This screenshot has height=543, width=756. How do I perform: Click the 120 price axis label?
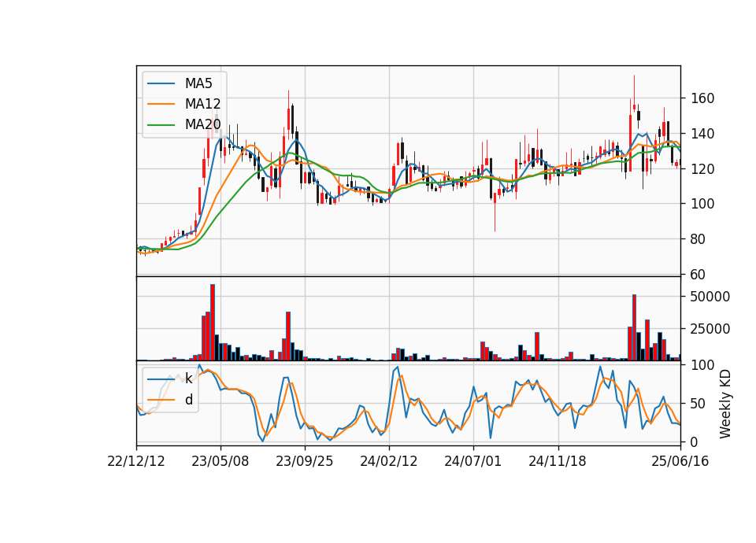click(x=702, y=168)
